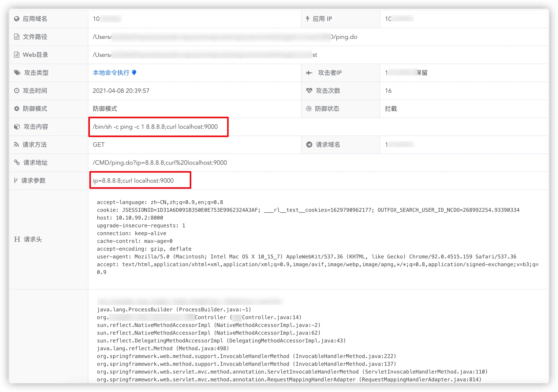
Task: Click the request method value GET
Action: (x=98, y=145)
